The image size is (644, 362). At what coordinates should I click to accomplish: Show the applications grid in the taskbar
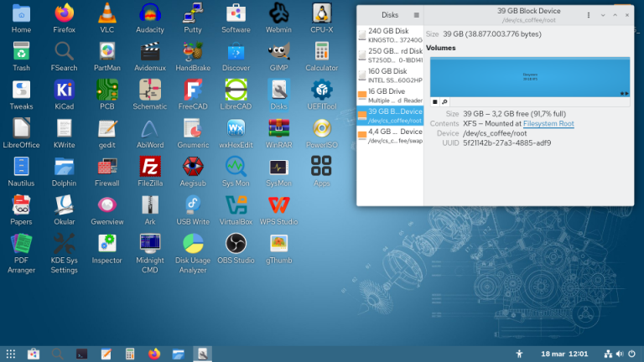(11, 354)
